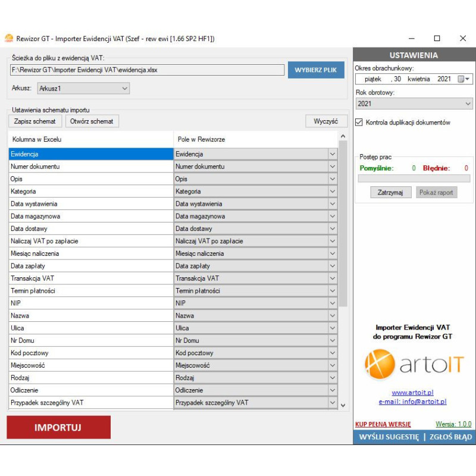Click the Rewizor GT app icon in title bar
The width and height of the screenshot is (476, 476).
9,39
